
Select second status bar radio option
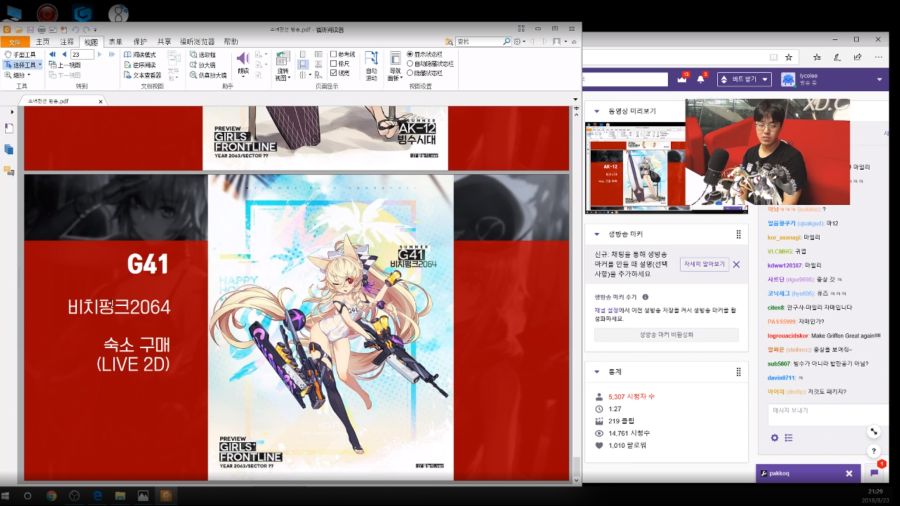(410, 64)
